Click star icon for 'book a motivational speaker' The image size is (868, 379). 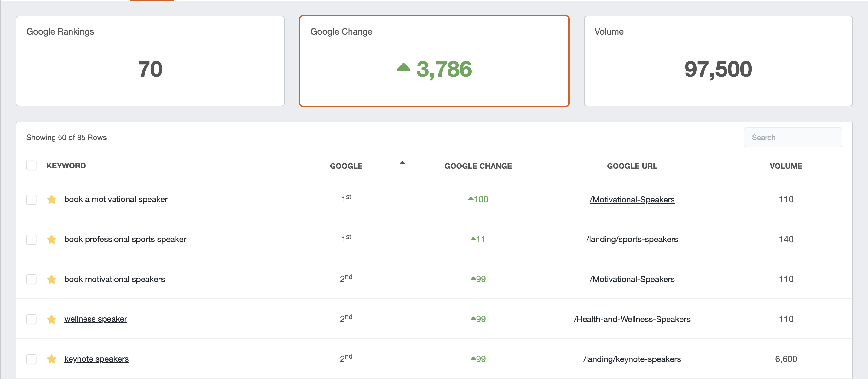click(x=52, y=200)
